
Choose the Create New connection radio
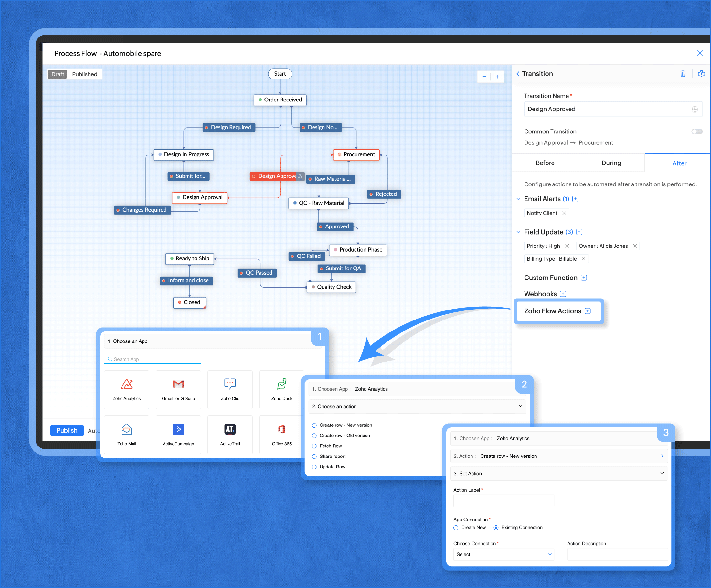pos(456,527)
